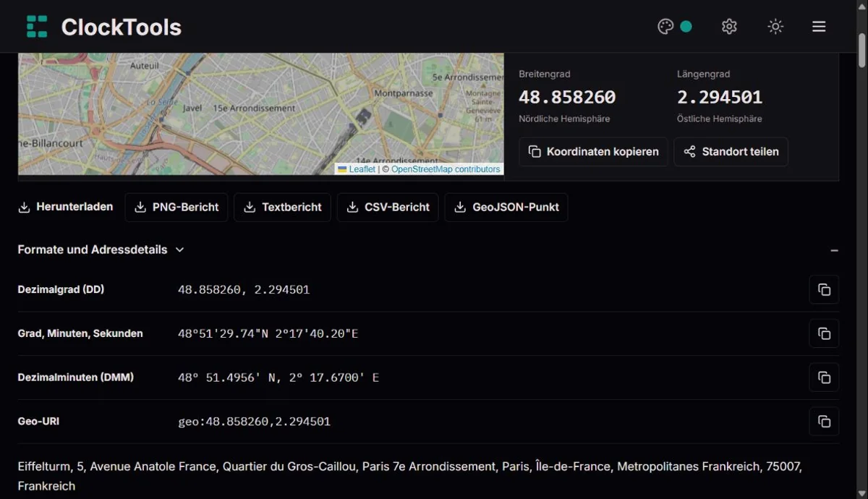The image size is (868, 499).
Task: Copy the Dezimalgrad (DD) value
Action: [x=824, y=289]
